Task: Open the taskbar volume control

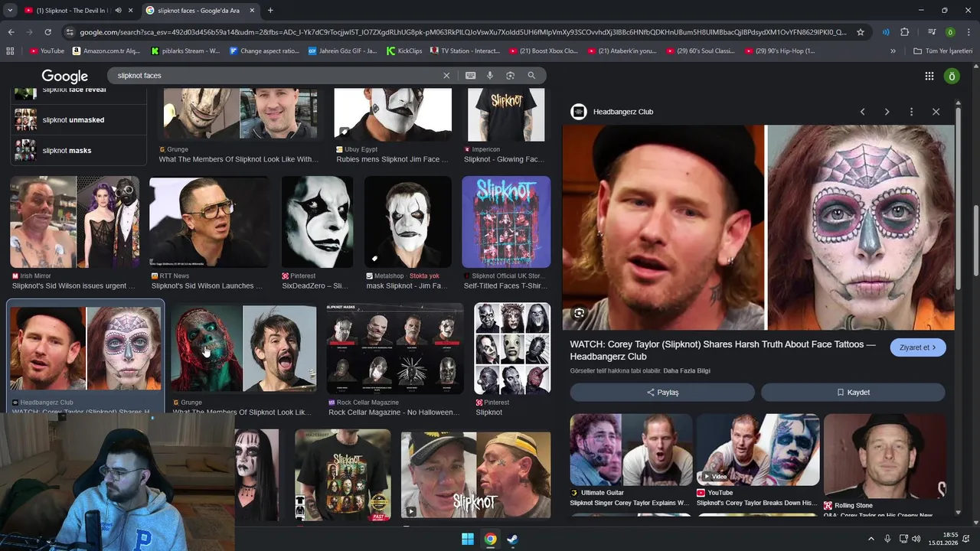Action: point(916,539)
